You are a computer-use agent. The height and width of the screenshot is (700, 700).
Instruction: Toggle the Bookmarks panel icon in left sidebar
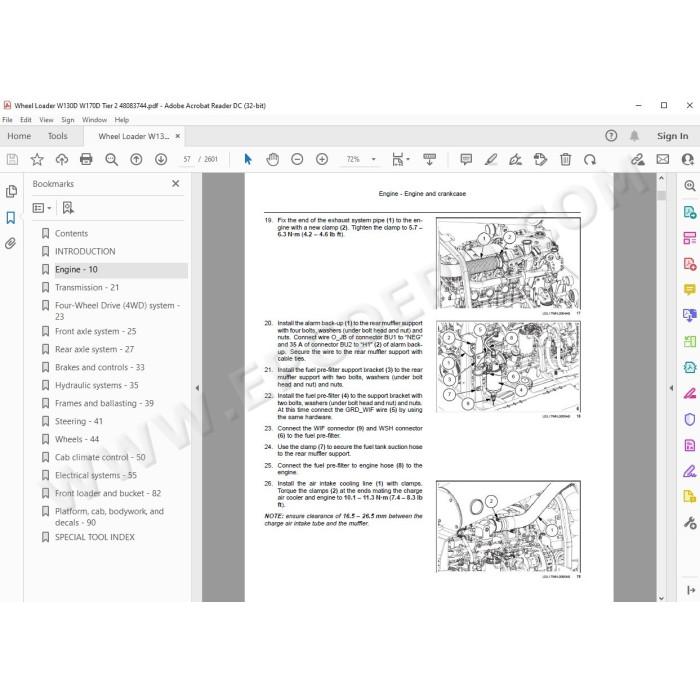pyautogui.click(x=11, y=218)
